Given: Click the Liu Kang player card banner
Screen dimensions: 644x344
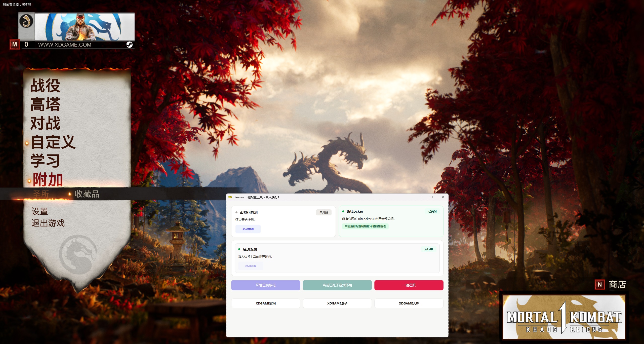Looking at the screenshot, I should click(x=85, y=27).
